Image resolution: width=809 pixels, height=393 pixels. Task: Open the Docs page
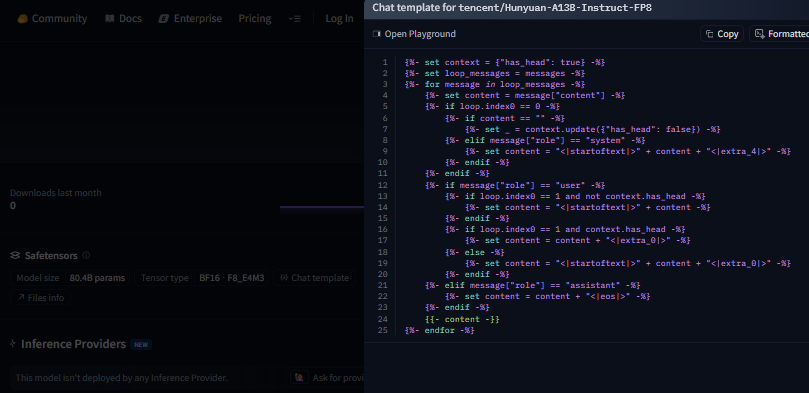click(123, 19)
